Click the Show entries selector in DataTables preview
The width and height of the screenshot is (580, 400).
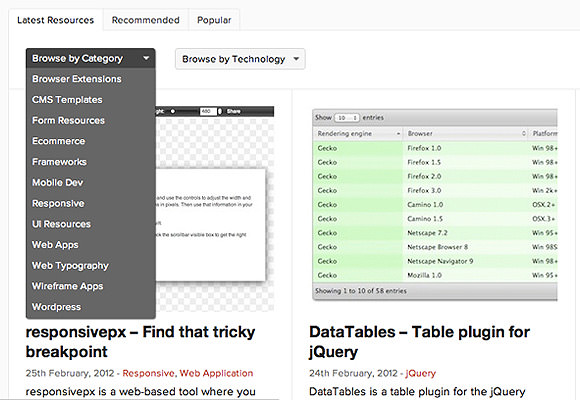(x=347, y=118)
